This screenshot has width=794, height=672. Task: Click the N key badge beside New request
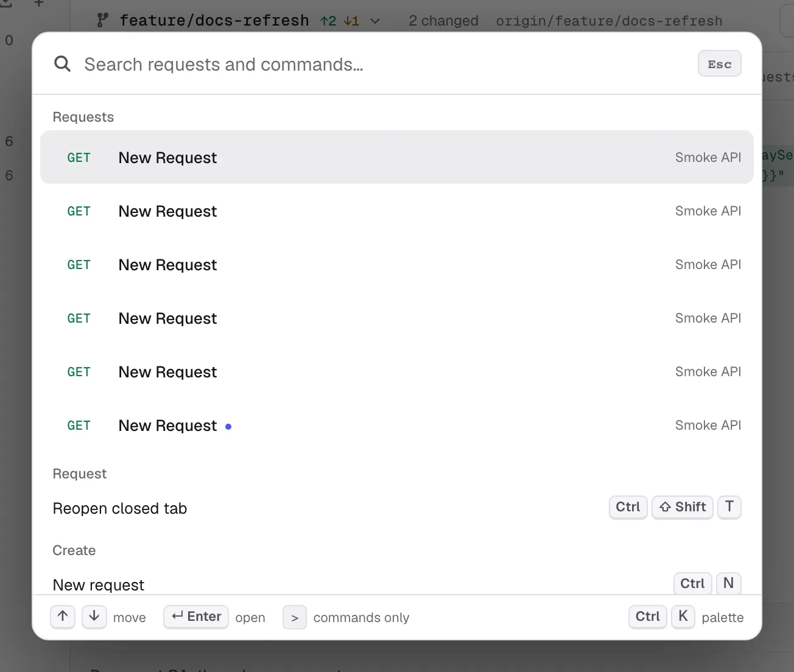pyautogui.click(x=729, y=583)
